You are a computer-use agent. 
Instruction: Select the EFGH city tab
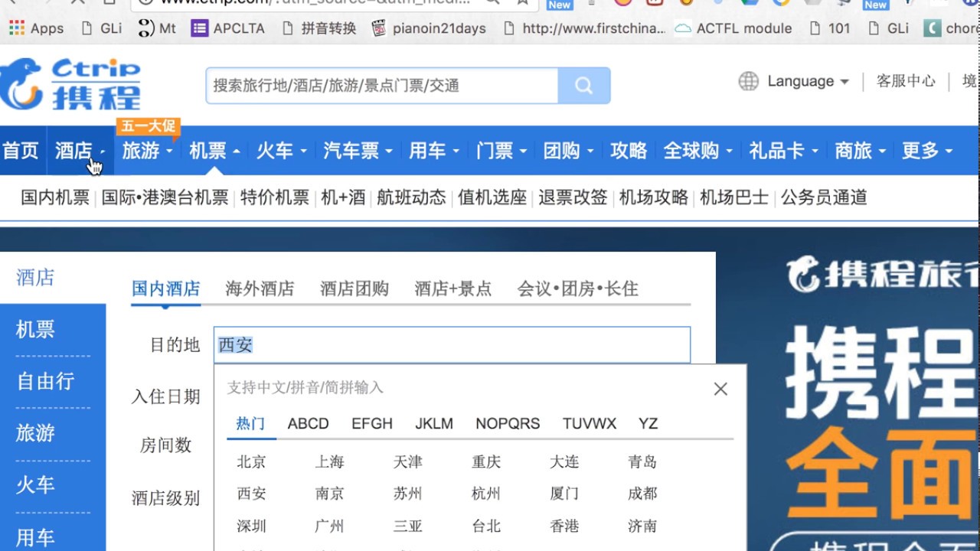pyautogui.click(x=372, y=423)
